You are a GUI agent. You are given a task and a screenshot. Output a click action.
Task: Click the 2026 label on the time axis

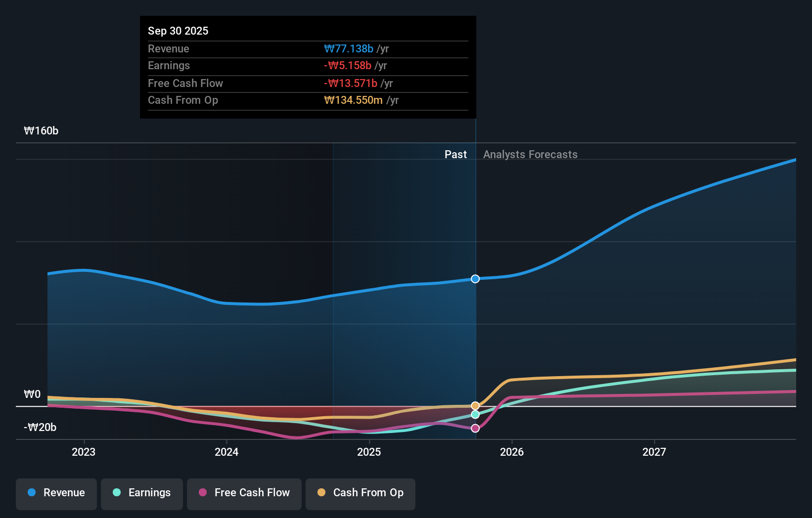tap(512, 451)
